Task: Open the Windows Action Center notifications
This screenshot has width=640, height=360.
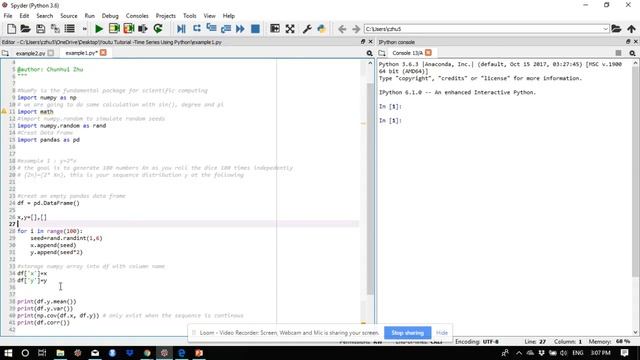Action: click(x=624, y=353)
